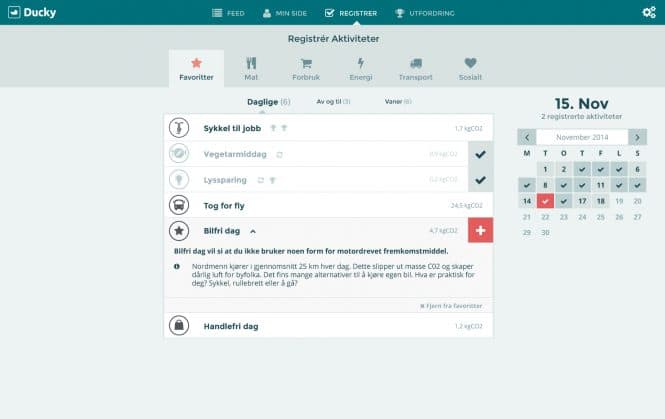Go to previous month in calendar
The image size is (665, 419).
526,136
